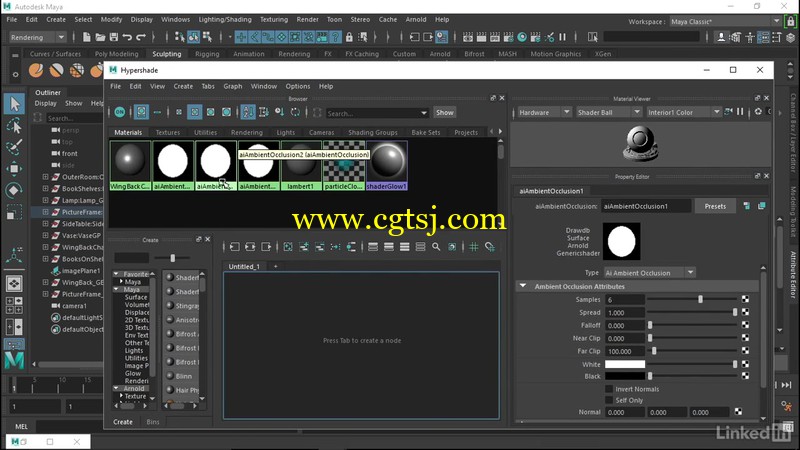The image size is (800, 450).
Task: Enable the Invert Normals checkbox
Action: (x=609, y=389)
